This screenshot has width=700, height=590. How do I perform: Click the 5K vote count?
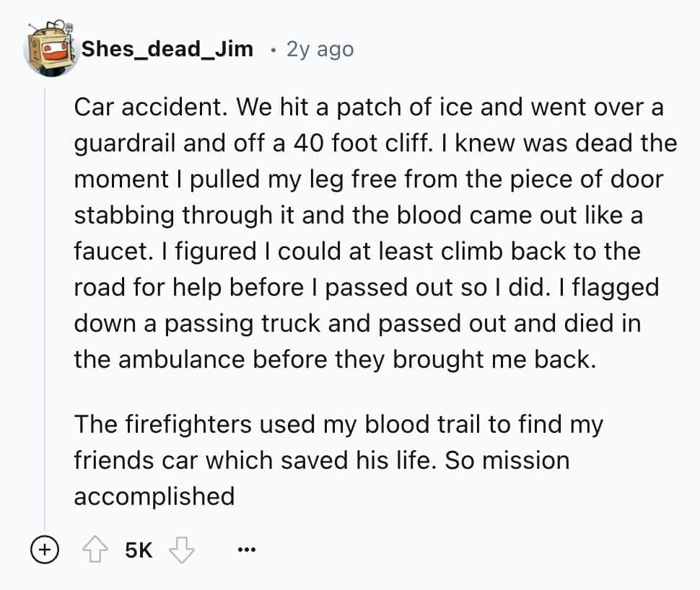(138, 551)
